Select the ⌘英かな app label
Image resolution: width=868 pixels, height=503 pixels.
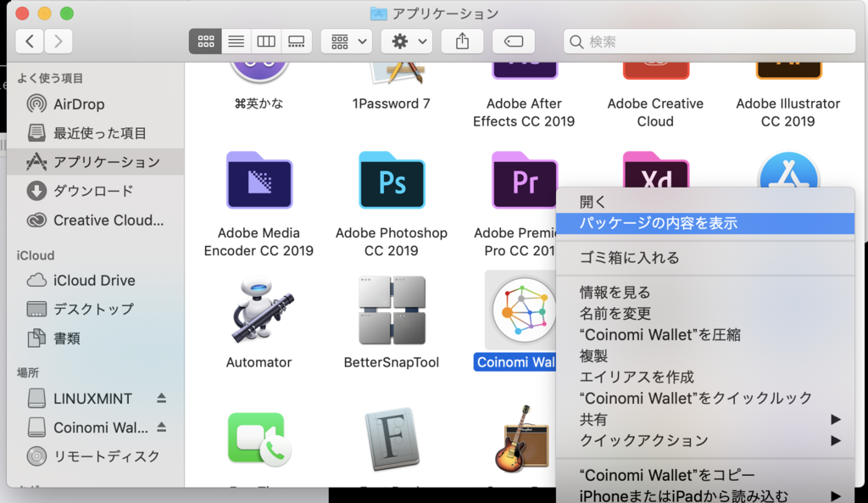259,103
